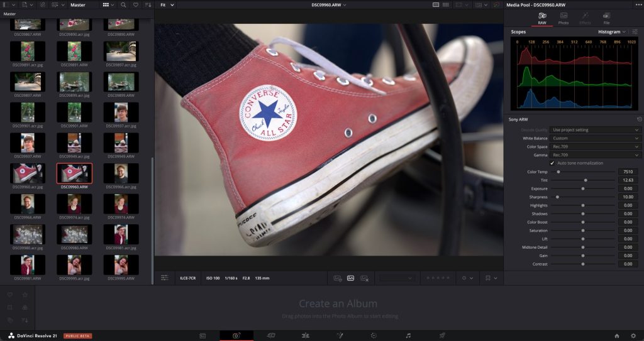Open the Deliver rocket page icon
Image resolution: width=644 pixels, height=341 pixels.
pyautogui.click(x=441, y=335)
